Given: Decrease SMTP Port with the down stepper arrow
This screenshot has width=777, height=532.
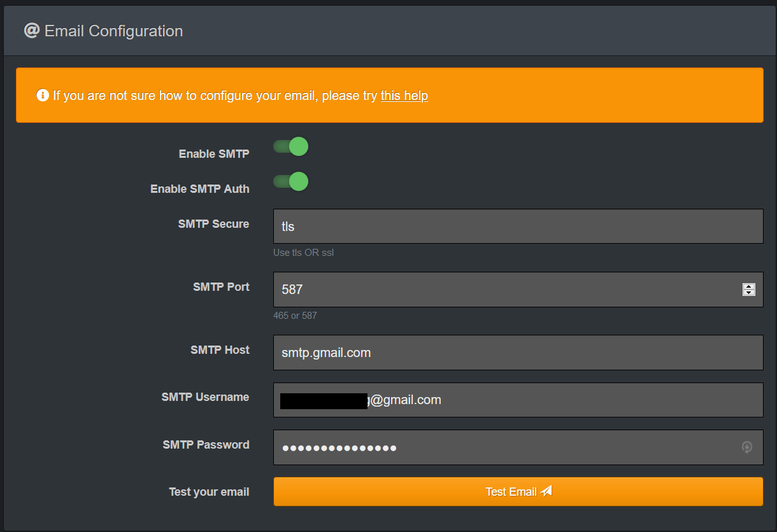Looking at the screenshot, I should point(749,293).
